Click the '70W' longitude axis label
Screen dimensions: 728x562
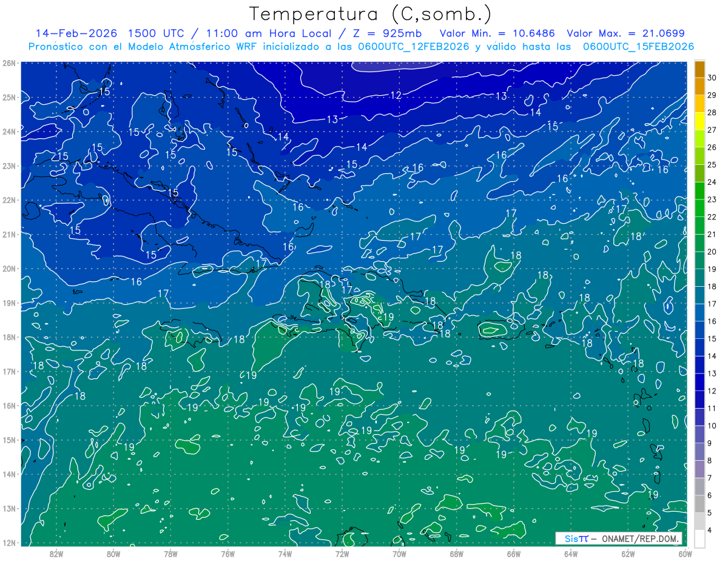point(399,554)
